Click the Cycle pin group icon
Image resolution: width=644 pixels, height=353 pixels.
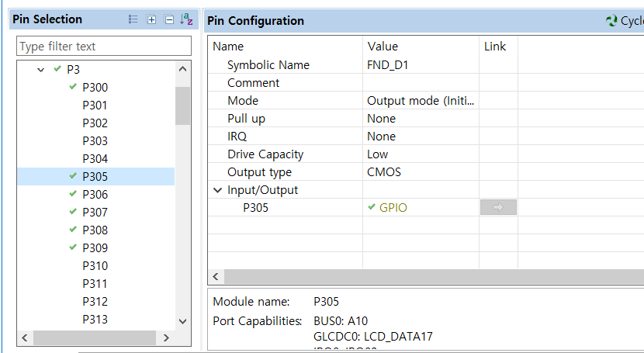tap(611, 20)
